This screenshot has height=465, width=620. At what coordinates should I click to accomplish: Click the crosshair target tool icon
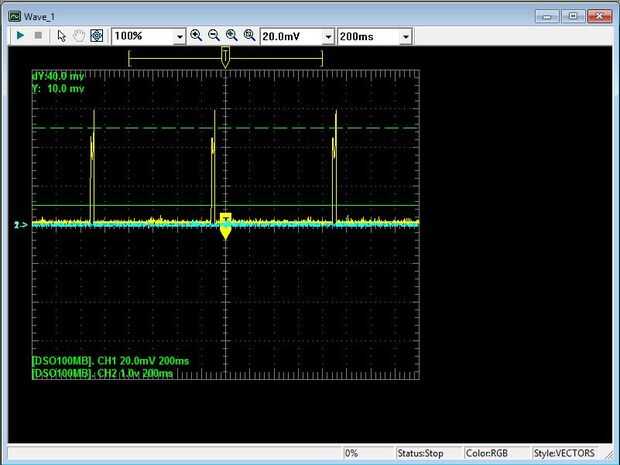click(x=96, y=35)
